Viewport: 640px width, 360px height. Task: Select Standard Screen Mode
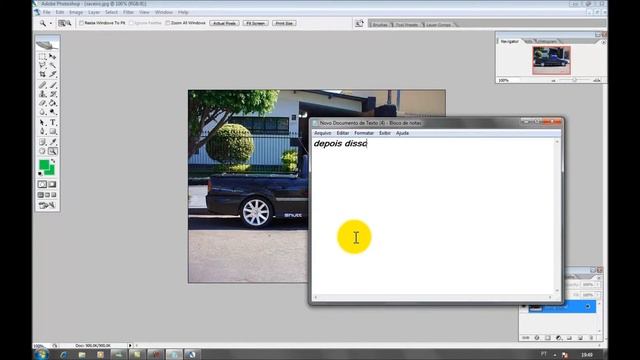pyautogui.click(x=40, y=195)
